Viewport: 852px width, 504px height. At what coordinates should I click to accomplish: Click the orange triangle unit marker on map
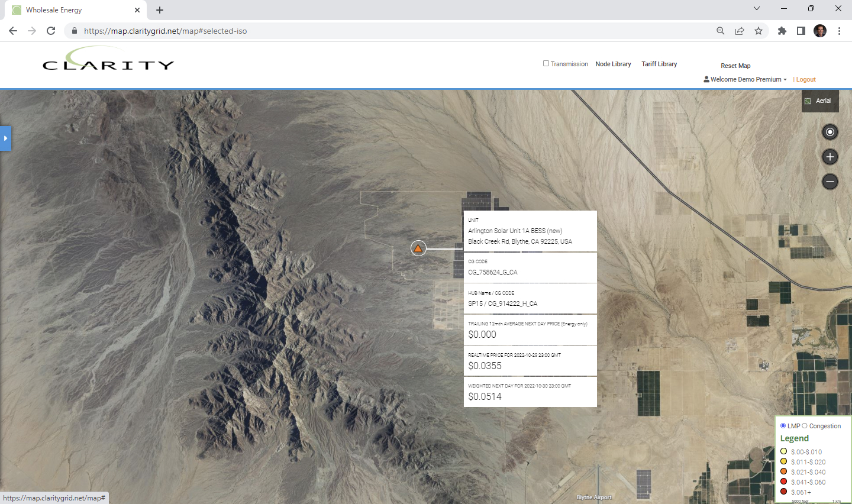coord(418,248)
